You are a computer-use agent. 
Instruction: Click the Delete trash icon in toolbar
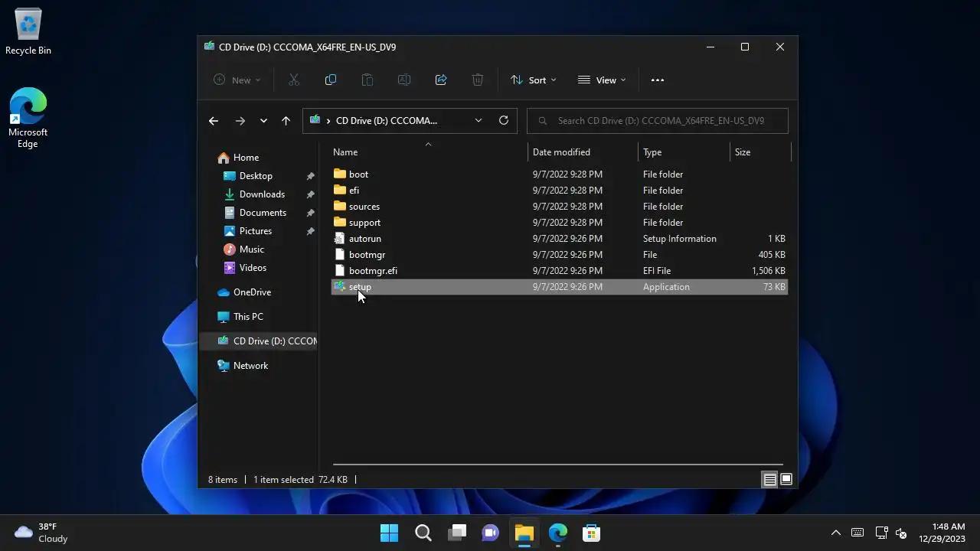[x=478, y=80]
